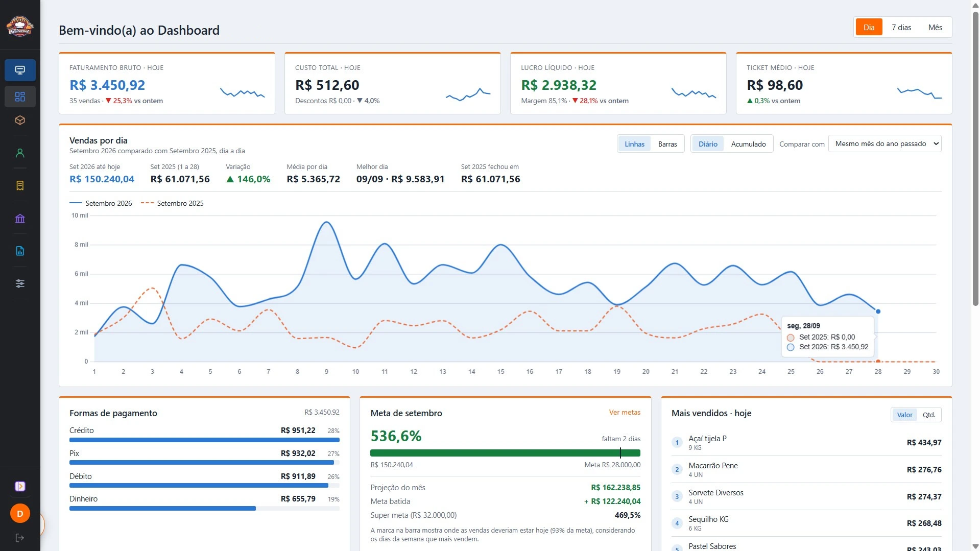
Task: Click the page vertical scrollbar
Action: click(x=975, y=158)
